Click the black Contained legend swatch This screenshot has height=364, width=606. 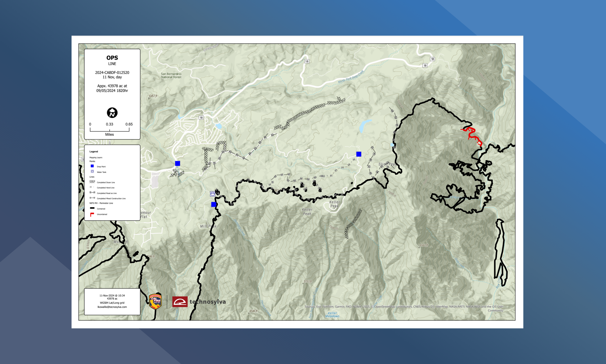click(92, 208)
